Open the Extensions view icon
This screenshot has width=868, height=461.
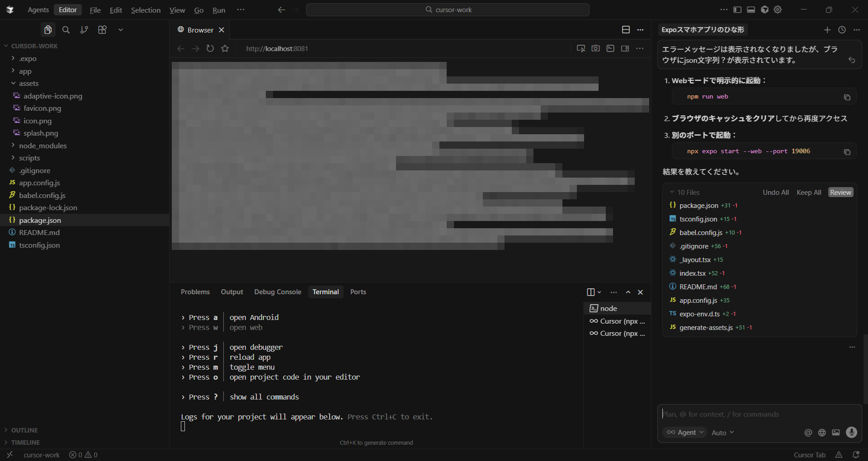(x=102, y=30)
